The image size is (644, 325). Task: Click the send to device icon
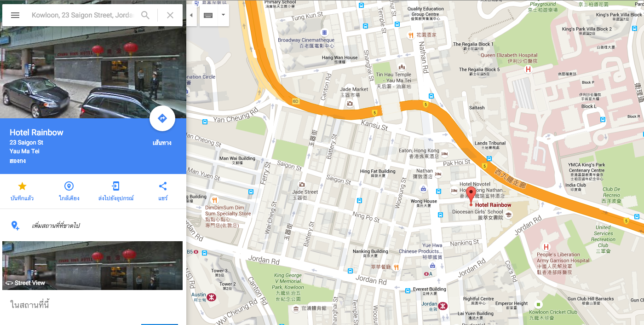point(116,186)
